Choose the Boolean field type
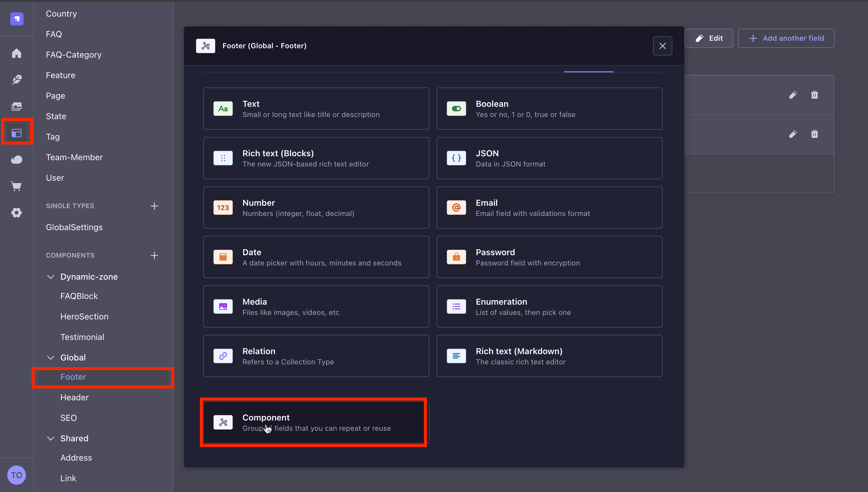This screenshot has width=868, height=492. point(550,109)
